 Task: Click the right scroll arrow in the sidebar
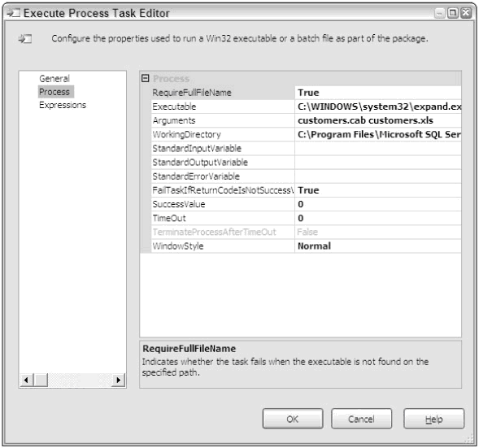click(119, 380)
